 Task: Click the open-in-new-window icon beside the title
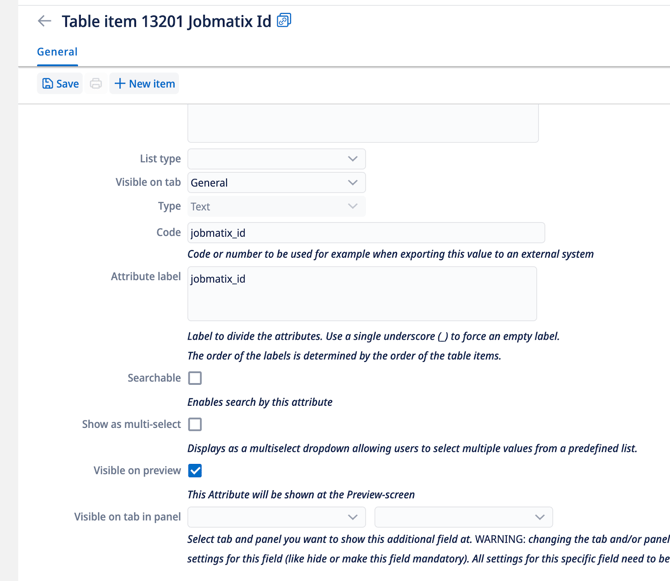click(284, 20)
